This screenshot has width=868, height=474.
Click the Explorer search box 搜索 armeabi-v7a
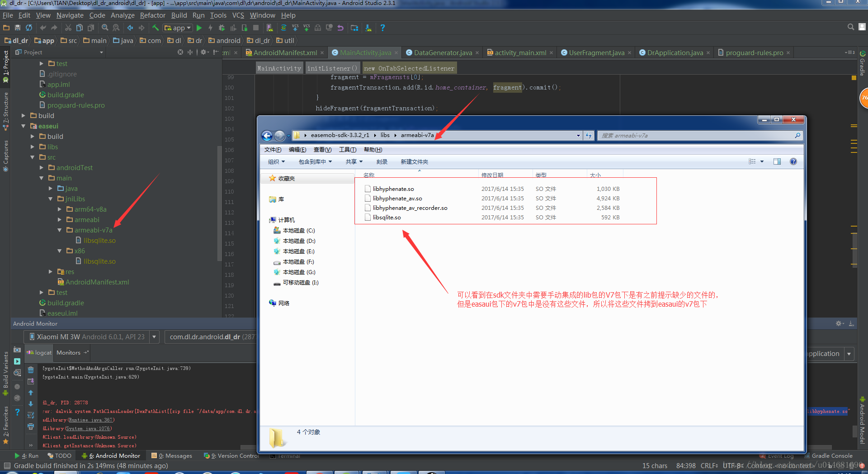point(701,135)
